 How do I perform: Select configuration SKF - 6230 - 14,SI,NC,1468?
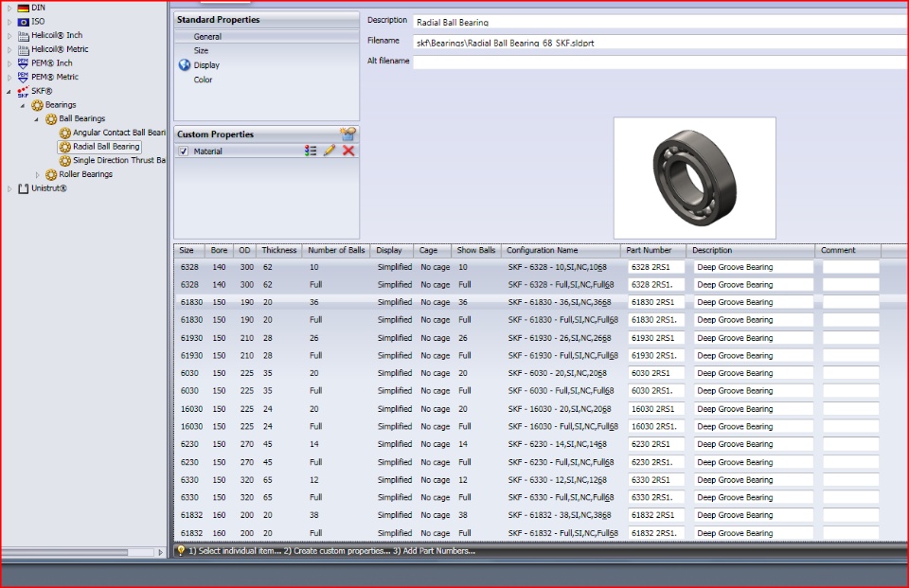click(558, 444)
